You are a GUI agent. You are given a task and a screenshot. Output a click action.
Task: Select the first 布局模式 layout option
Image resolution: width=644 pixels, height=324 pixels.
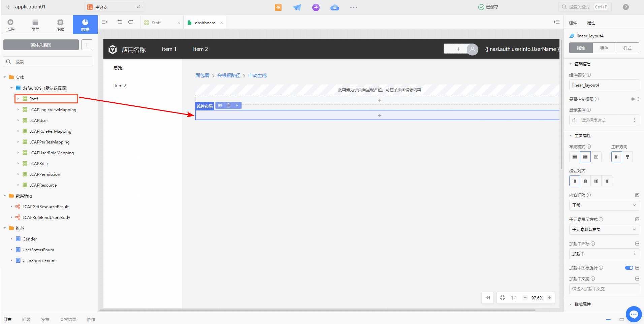pyautogui.click(x=575, y=157)
